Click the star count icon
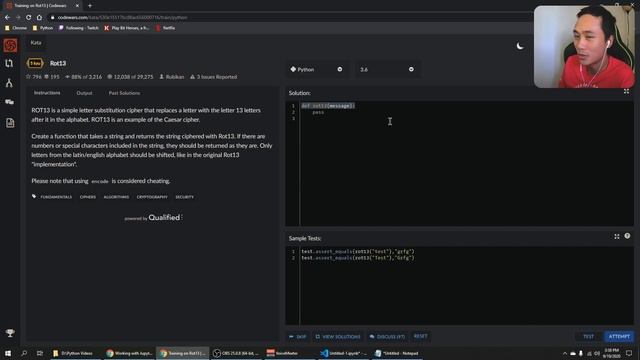The width and height of the screenshot is (640, 360). (28, 77)
